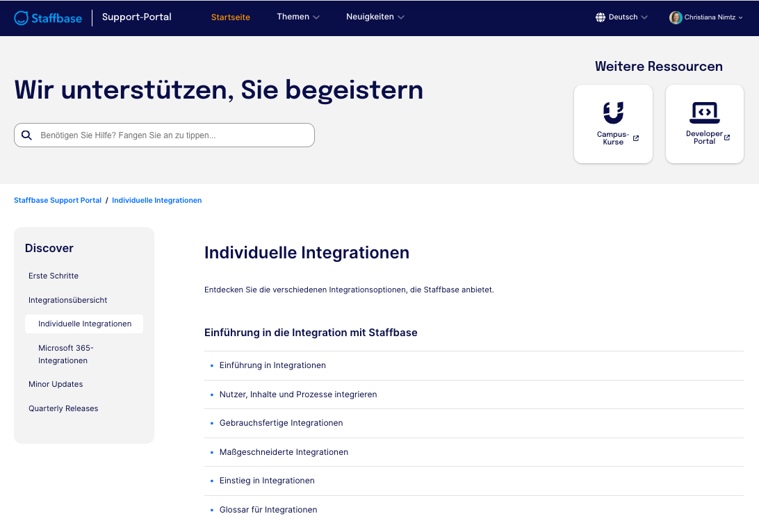The height and width of the screenshot is (532, 759).
Task: Open Gebrauchsfertige Integrationen article
Action: tap(281, 423)
